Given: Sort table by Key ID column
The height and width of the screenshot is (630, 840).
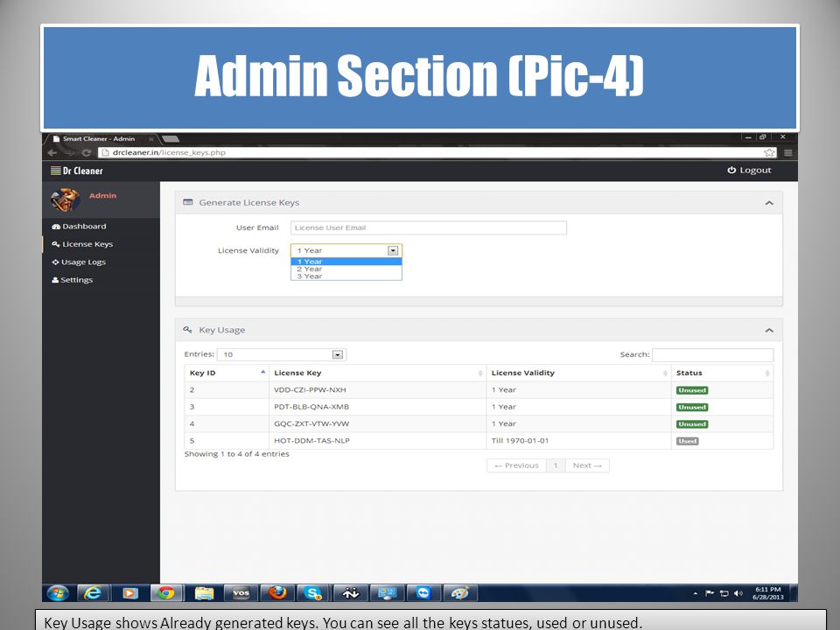Looking at the screenshot, I should 226,373.
